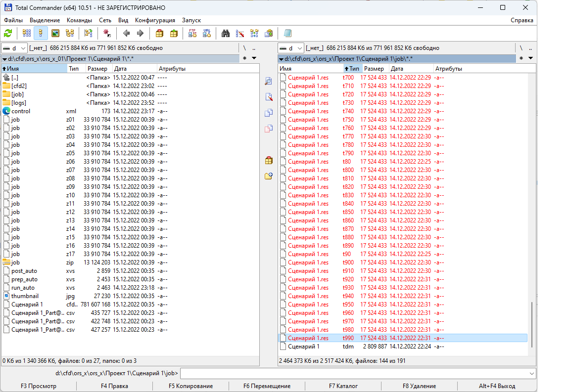The height and width of the screenshot is (392, 570).
Task: Open file search with binoculars icon
Action: 226,34
